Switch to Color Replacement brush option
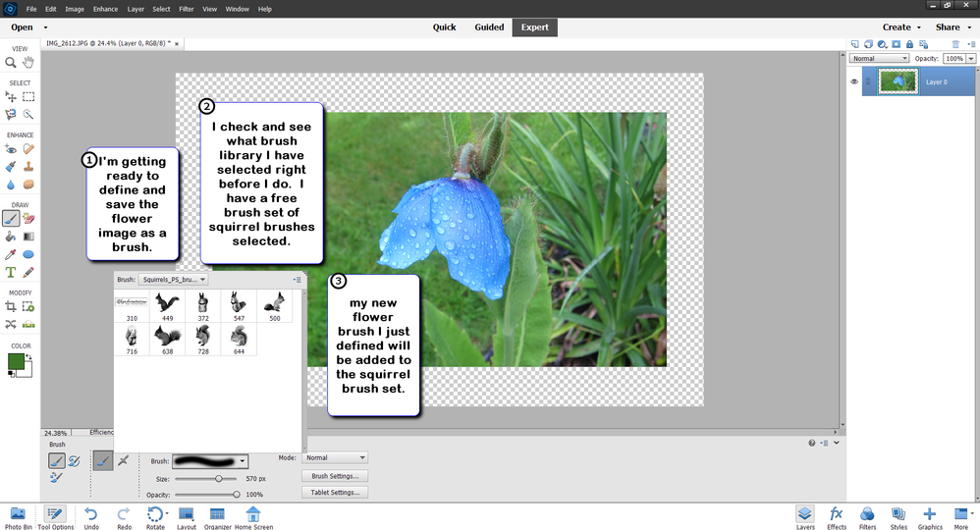This screenshot has width=980, height=530. [x=56, y=478]
